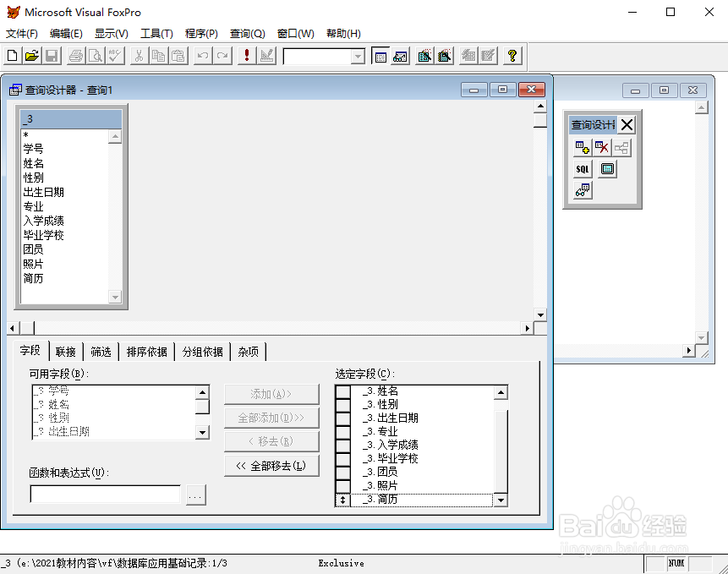Screen dimensions: 728x574
Task: Switch to the 杂项 tab
Action: (x=249, y=352)
